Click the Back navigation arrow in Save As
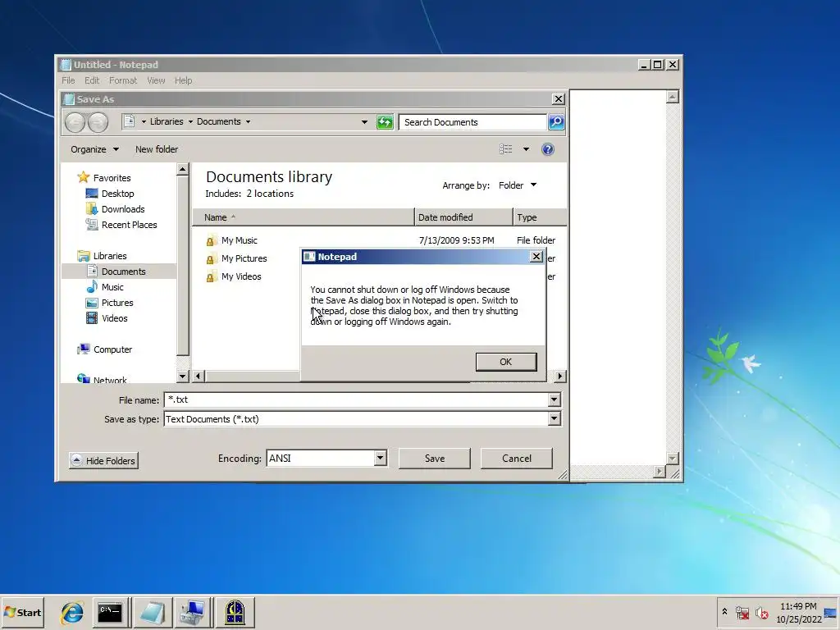The image size is (840, 630). 75,122
